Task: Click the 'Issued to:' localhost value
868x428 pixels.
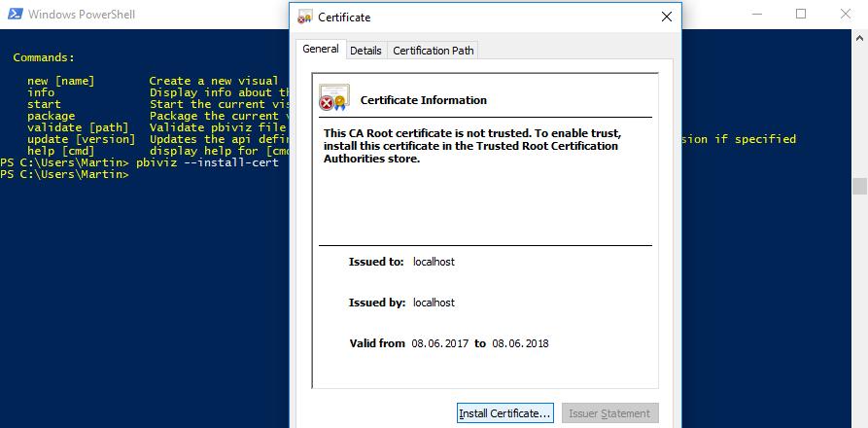Action: 434,262
